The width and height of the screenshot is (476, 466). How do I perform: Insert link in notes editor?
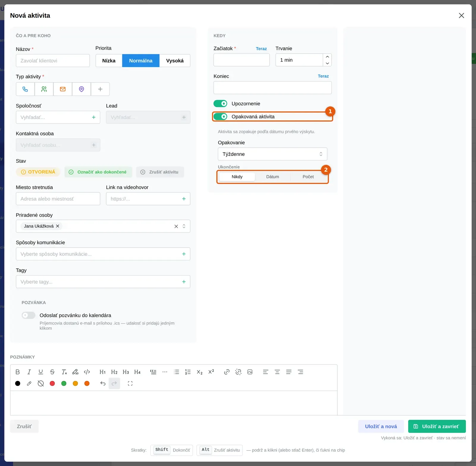click(227, 372)
